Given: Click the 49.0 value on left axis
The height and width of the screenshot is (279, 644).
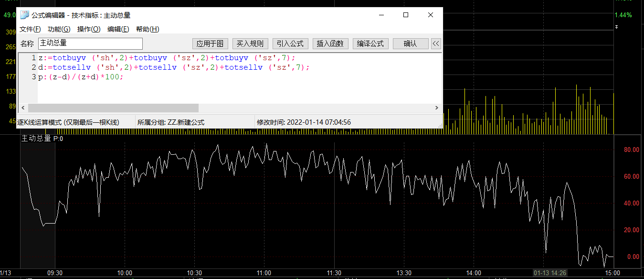Looking at the screenshot, I should 10,15.
